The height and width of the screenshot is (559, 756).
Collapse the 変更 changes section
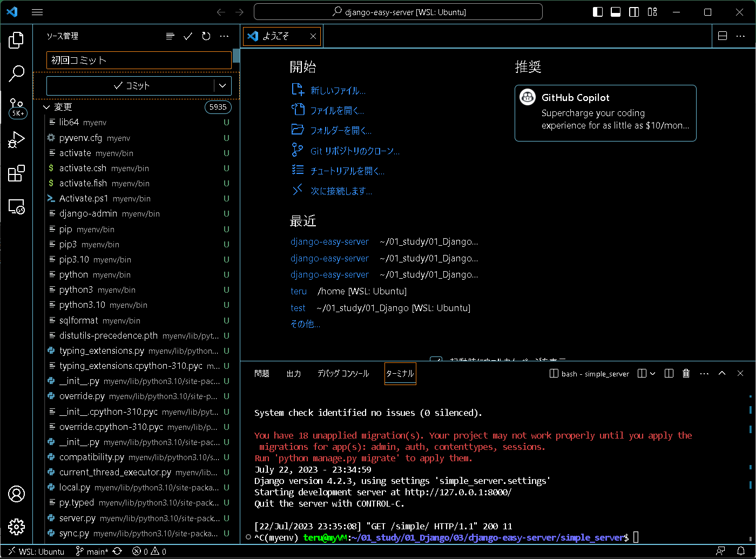click(x=46, y=107)
